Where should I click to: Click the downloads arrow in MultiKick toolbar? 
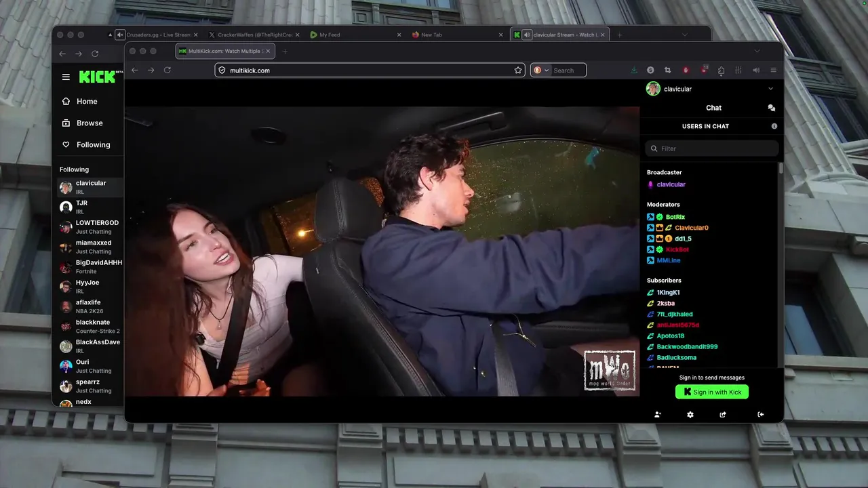click(634, 70)
